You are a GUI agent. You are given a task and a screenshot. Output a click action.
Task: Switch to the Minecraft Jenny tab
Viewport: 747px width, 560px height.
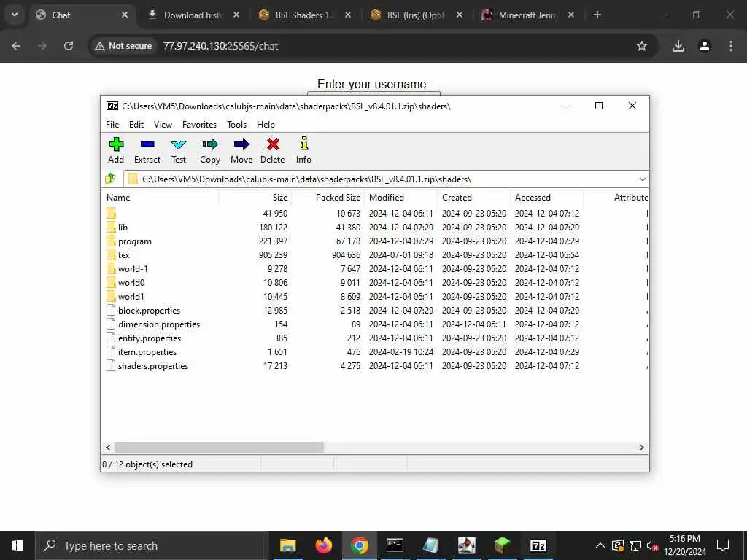pos(528,15)
